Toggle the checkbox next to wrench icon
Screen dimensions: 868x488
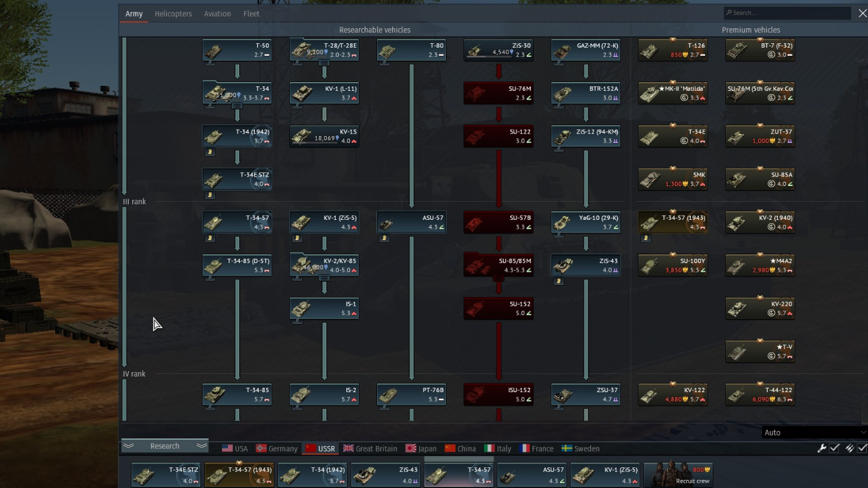coord(835,448)
